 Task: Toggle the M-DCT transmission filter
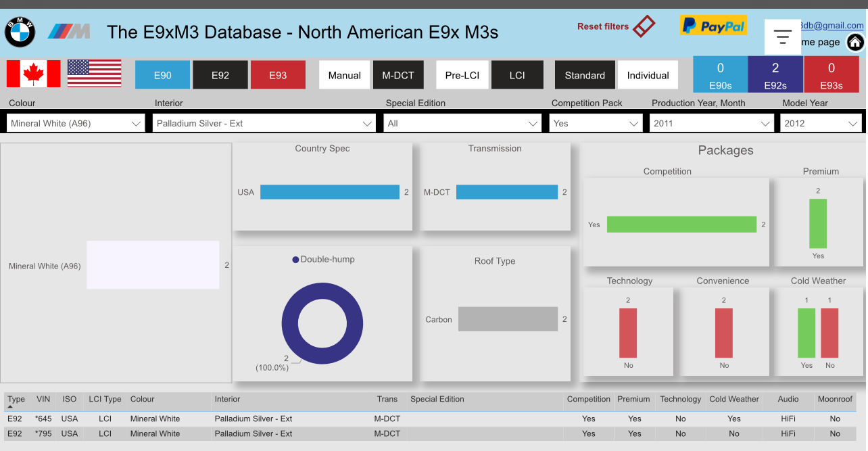click(398, 75)
